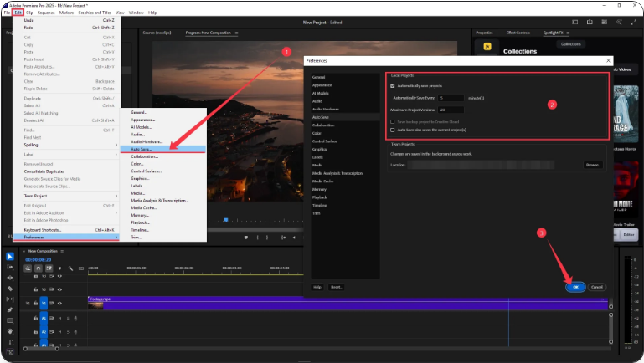The width and height of the screenshot is (644, 363).
Task: Uncheck Automatically save projects checkbox
Action: click(393, 86)
